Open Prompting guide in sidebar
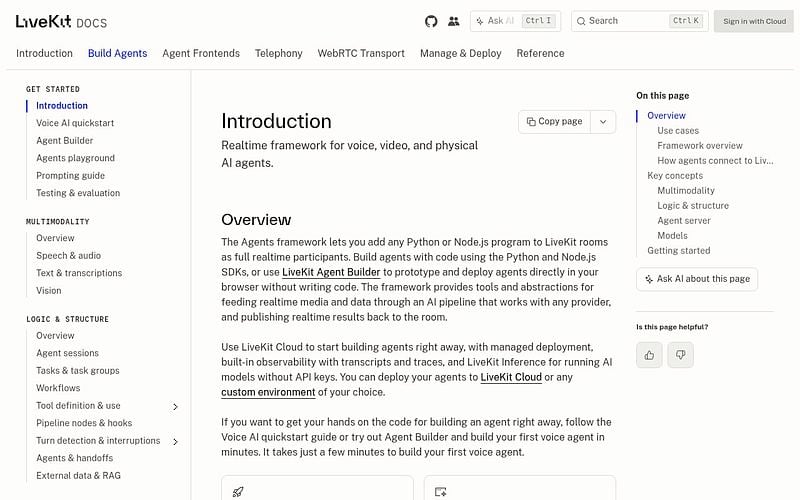 70,176
